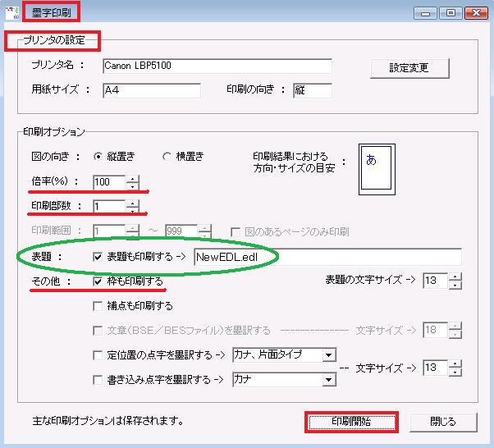
Task: Select the 横置き radio button
Action: 167,157
